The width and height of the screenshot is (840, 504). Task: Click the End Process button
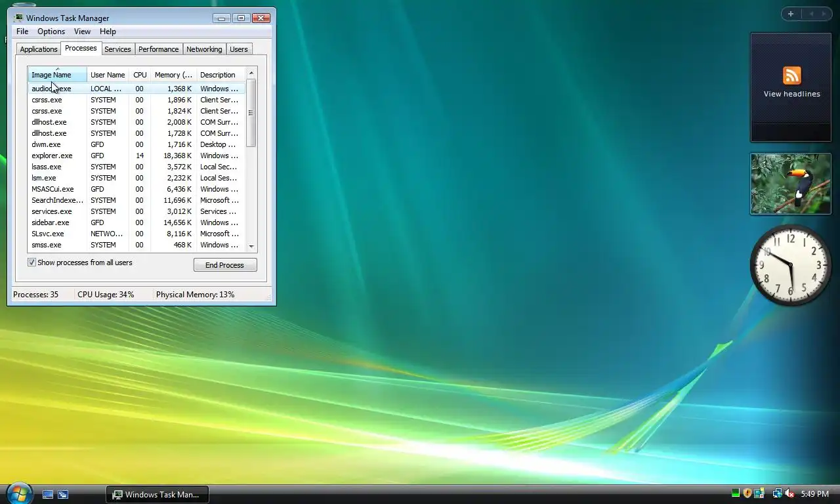pos(225,265)
